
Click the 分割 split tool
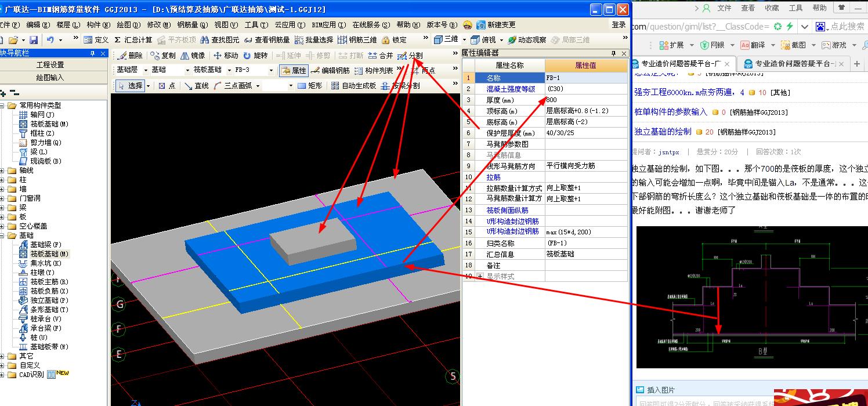(x=410, y=55)
